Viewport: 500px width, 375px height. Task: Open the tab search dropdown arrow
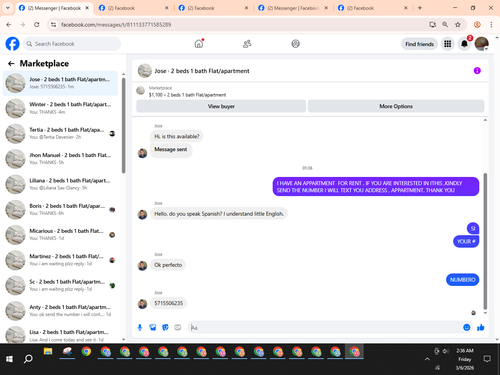pyautogui.click(x=8, y=8)
